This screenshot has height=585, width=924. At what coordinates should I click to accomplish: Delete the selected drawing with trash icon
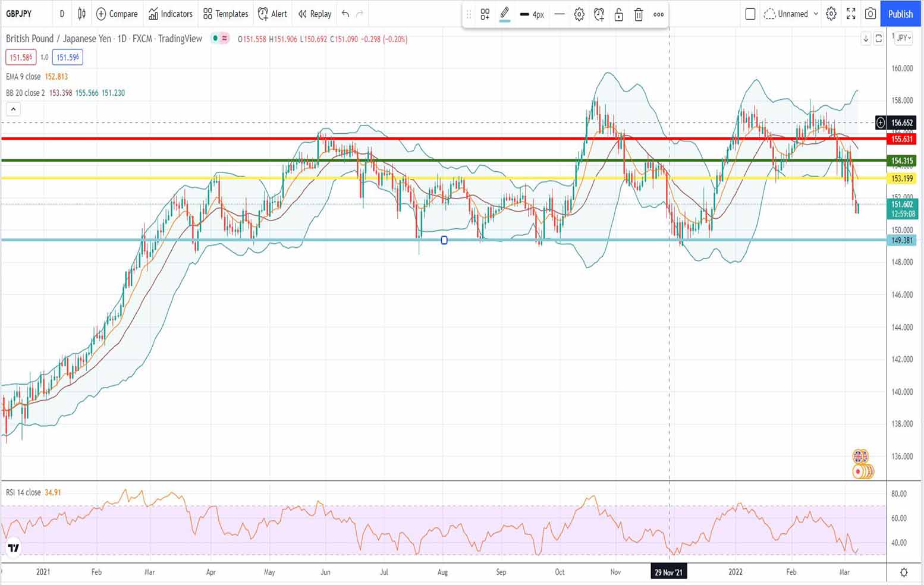[x=639, y=14]
